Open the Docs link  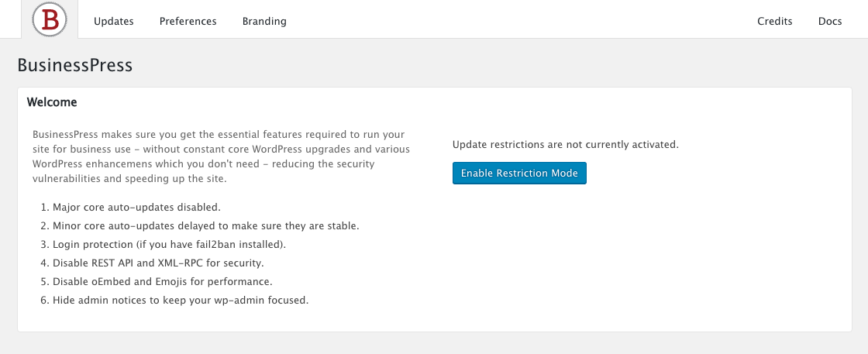[x=830, y=22]
